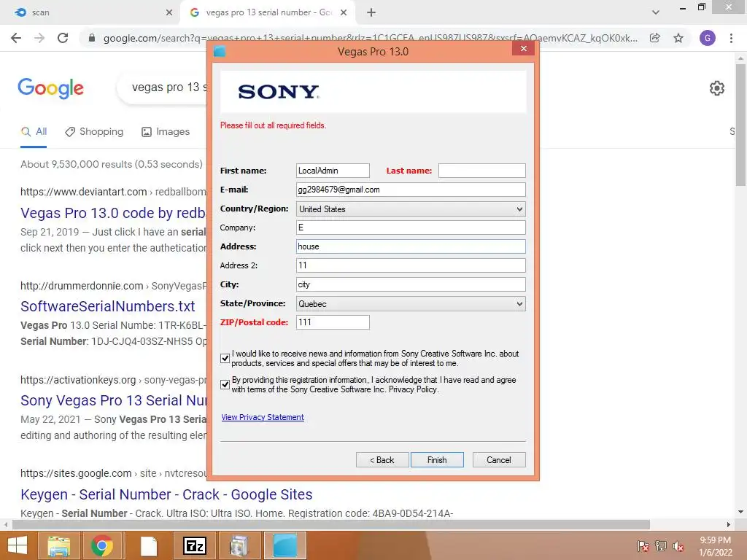
Task: Bookmark this page with the star icon
Action: pyautogui.click(x=678, y=38)
